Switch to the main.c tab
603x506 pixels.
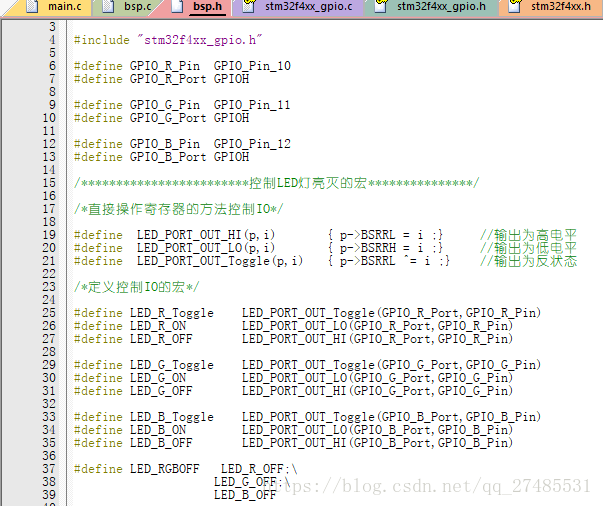[x=64, y=7]
